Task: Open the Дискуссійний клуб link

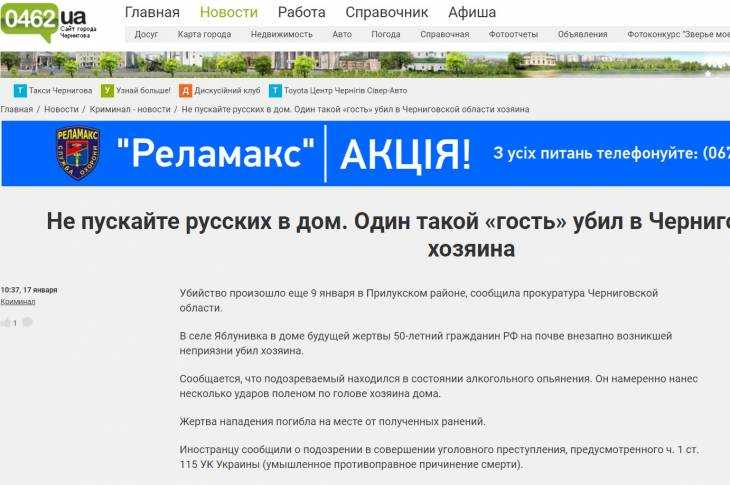Action: pos(228,90)
